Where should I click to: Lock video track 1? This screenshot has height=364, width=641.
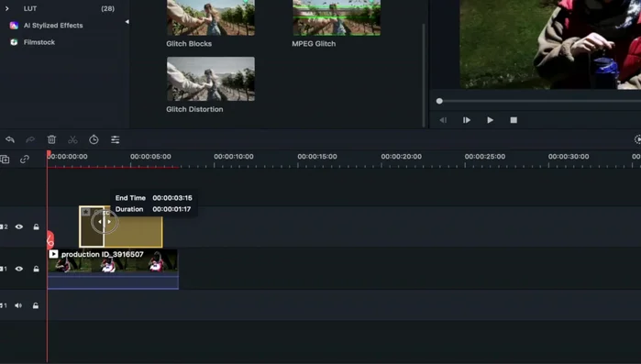36,269
